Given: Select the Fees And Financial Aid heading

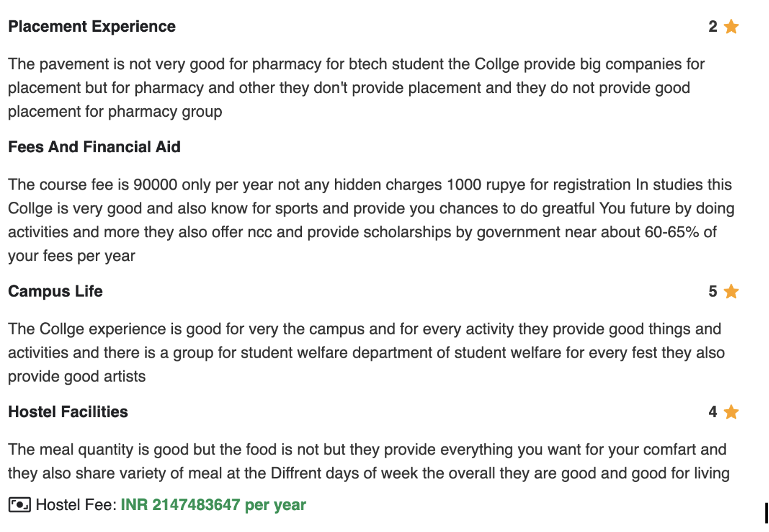Looking at the screenshot, I should click(94, 147).
